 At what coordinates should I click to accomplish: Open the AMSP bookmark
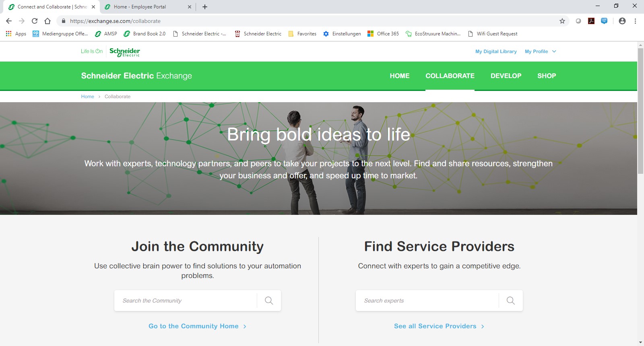pyautogui.click(x=106, y=34)
